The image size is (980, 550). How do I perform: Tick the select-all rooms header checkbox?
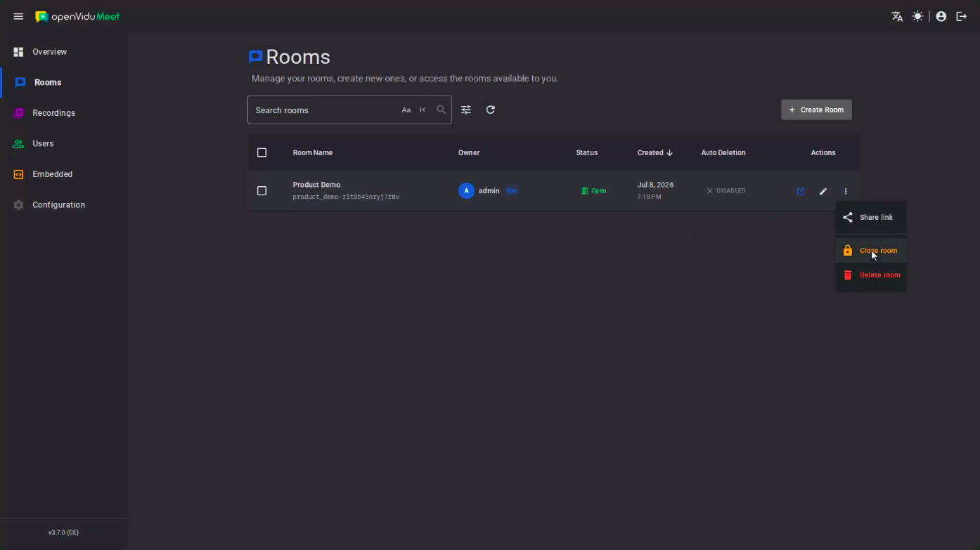(262, 152)
